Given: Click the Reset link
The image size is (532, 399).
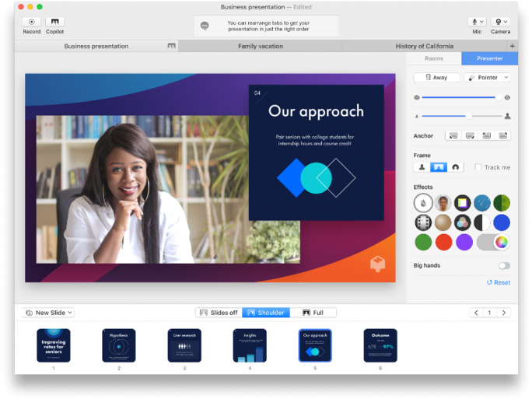Looking at the screenshot, I should point(499,282).
